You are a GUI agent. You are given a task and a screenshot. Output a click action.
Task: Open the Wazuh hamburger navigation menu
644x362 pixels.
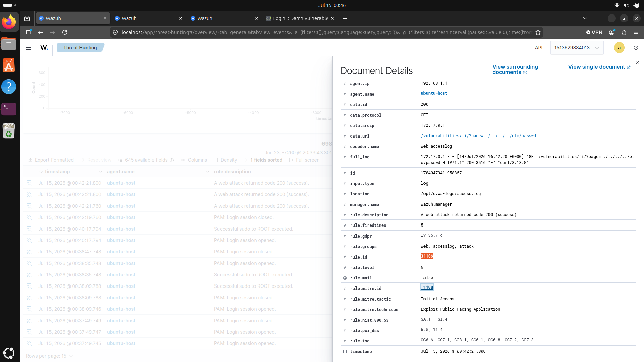(x=28, y=48)
